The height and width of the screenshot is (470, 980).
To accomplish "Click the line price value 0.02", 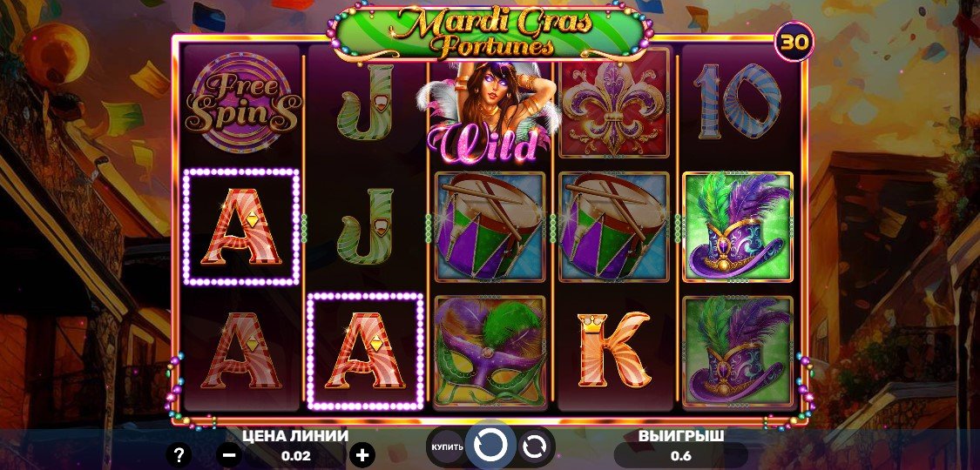I will coord(295,456).
